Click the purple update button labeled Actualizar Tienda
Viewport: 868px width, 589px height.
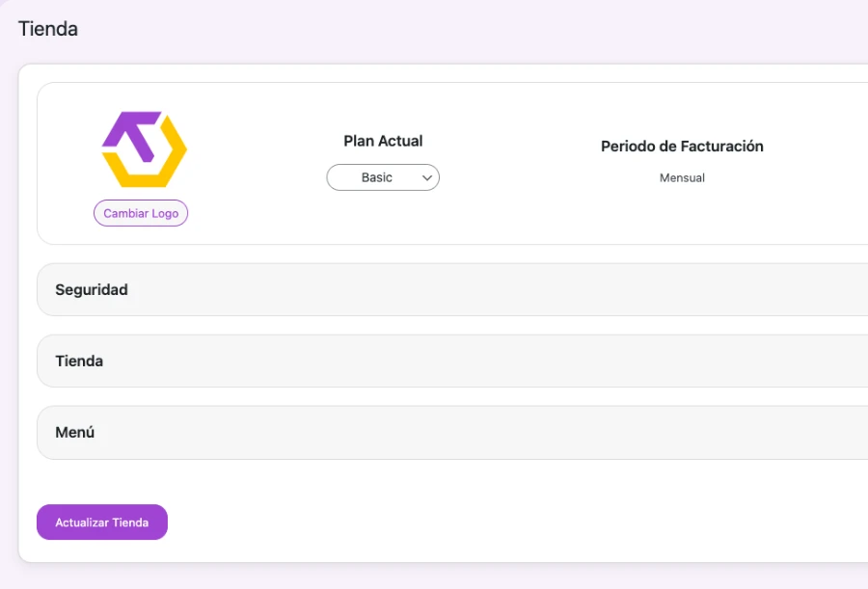coord(101,522)
